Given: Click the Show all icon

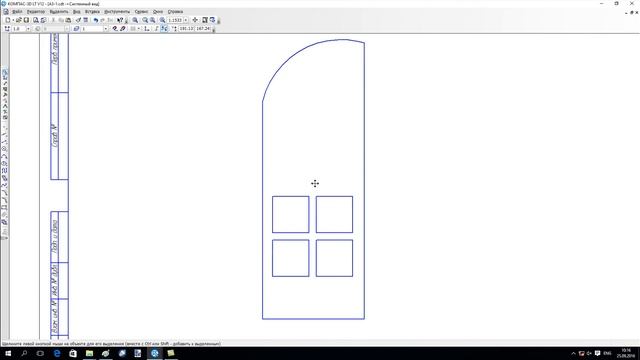Looking at the screenshot, I should pos(213,20).
